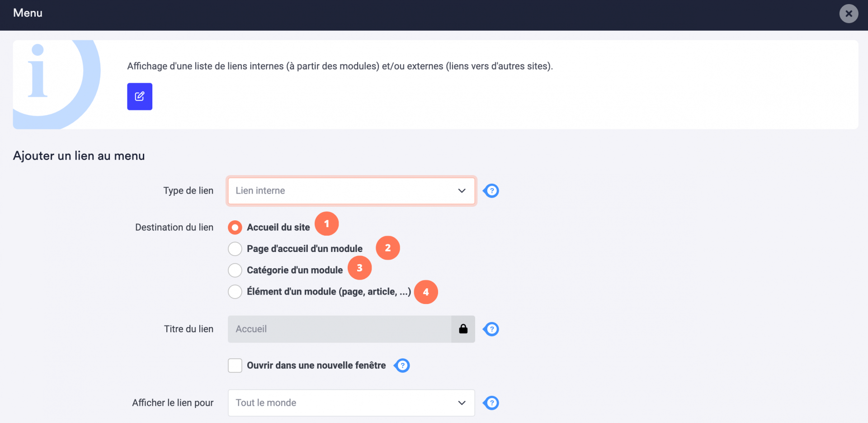The image size is (868, 423).
Task: Select Page d'accueil d'un module option
Action: 235,249
